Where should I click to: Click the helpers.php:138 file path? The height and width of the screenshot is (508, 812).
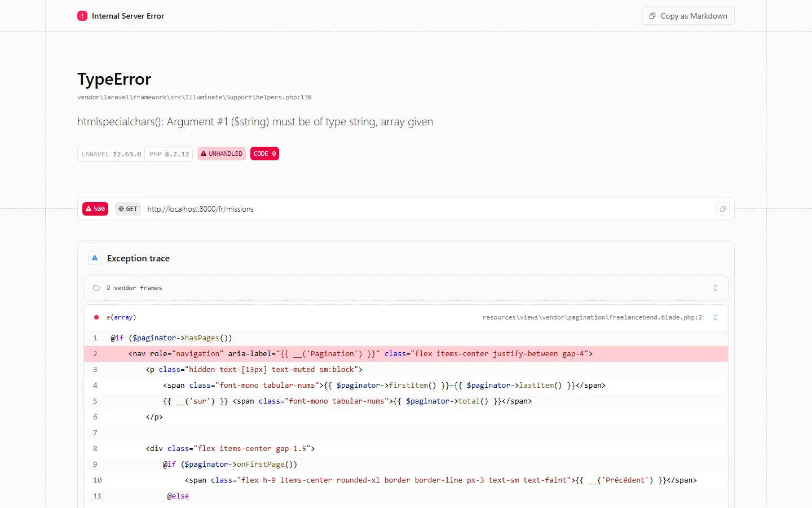pos(195,97)
